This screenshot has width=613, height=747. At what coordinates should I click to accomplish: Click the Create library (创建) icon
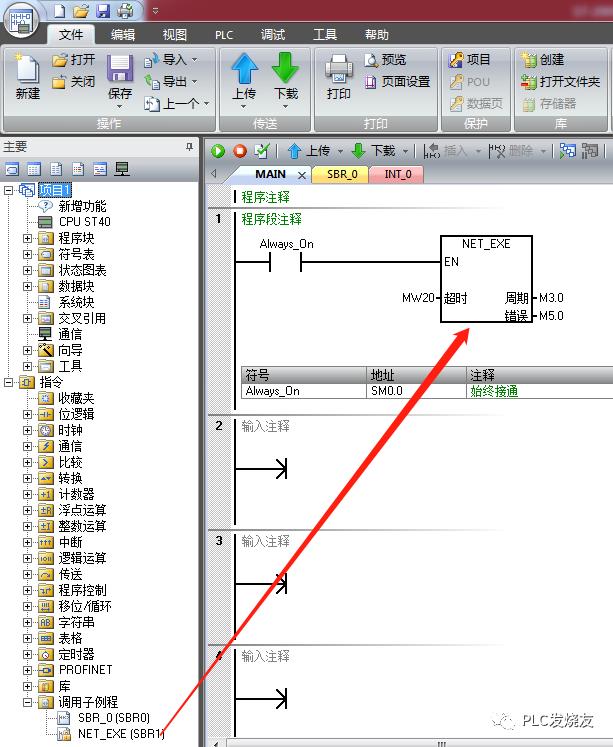[x=542, y=60]
